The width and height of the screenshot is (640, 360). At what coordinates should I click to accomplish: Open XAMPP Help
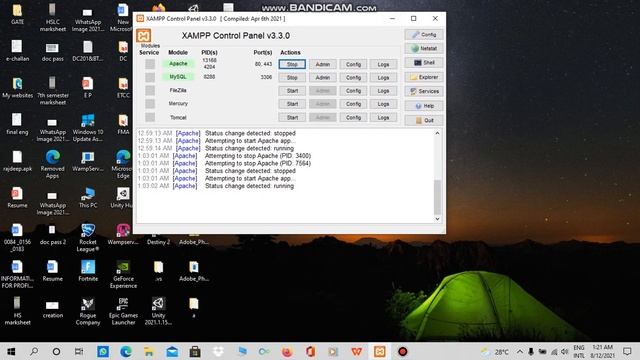tap(424, 106)
